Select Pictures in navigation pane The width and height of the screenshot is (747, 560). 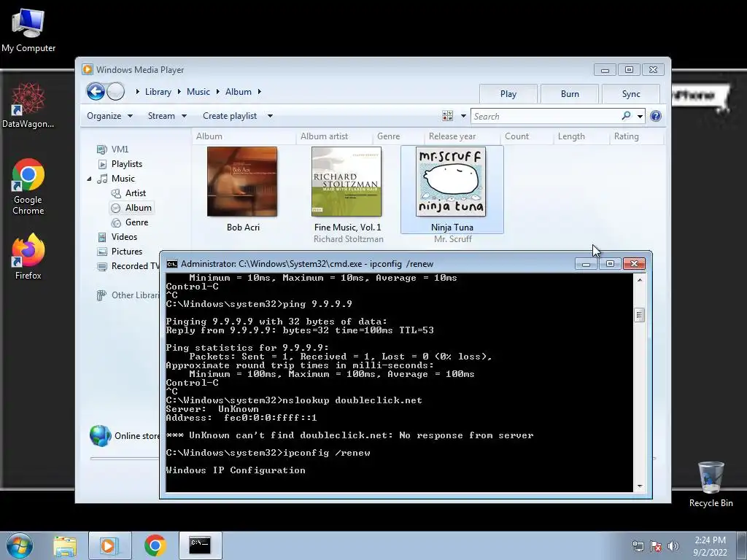point(127,252)
